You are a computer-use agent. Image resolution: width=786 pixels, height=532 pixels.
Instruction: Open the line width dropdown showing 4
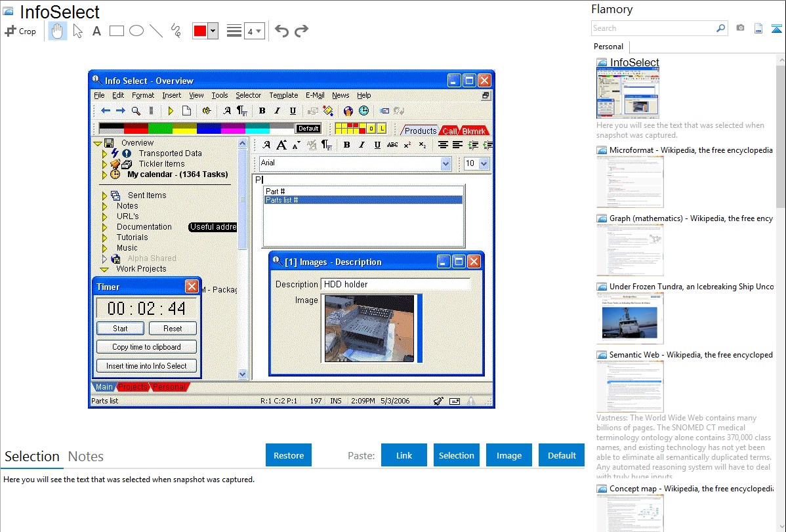coord(254,31)
